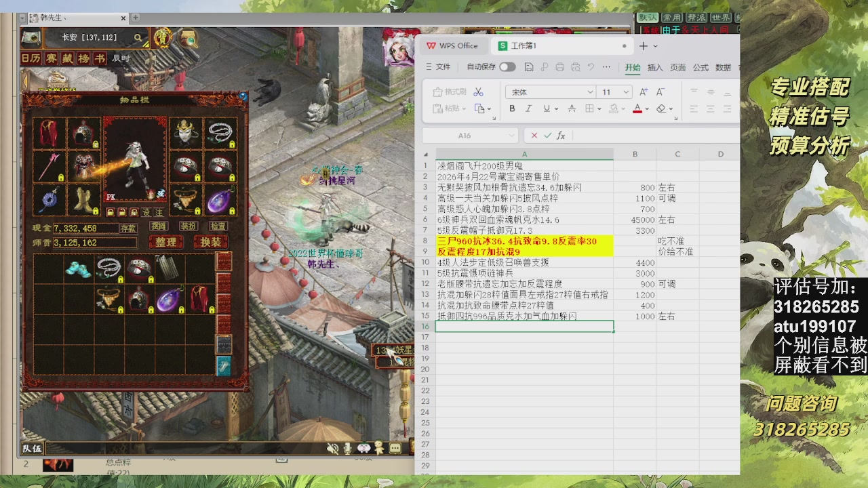The image size is (868, 488).
Task: Open the 队伍 team panel
Action: coord(32,448)
